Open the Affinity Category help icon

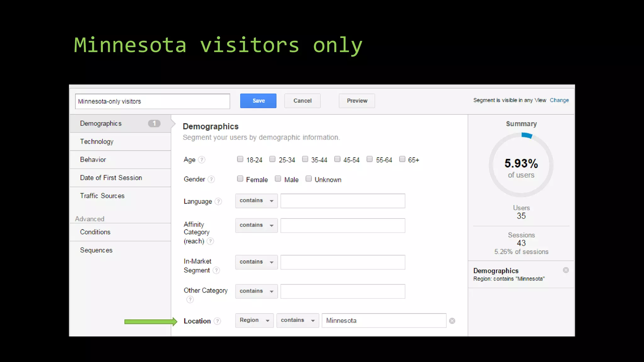(210, 241)
